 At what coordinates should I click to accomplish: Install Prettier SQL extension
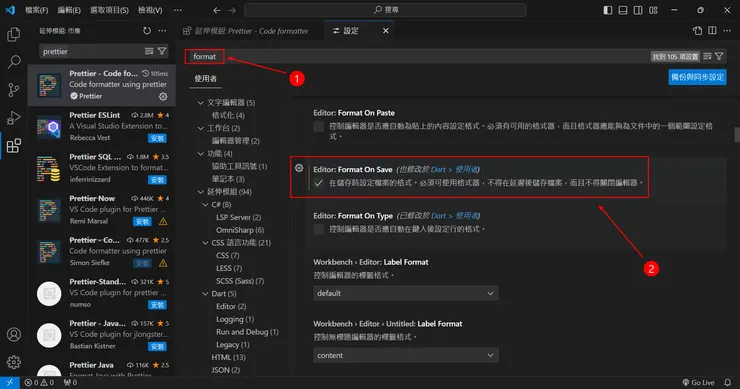click(x=157, y=180)
